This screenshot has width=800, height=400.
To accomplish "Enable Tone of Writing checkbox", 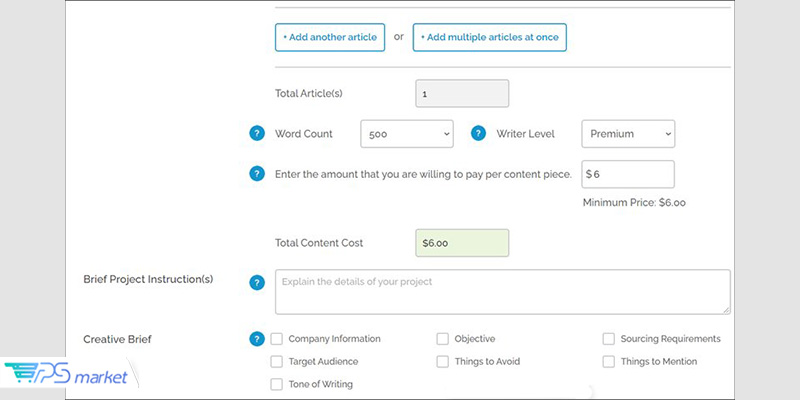I will click(x=277, y=384).
